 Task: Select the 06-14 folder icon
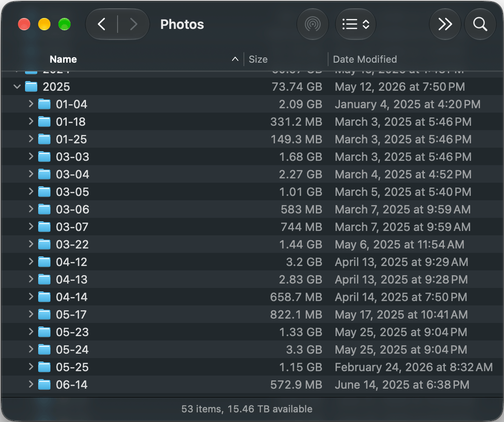tap(44, 384)
